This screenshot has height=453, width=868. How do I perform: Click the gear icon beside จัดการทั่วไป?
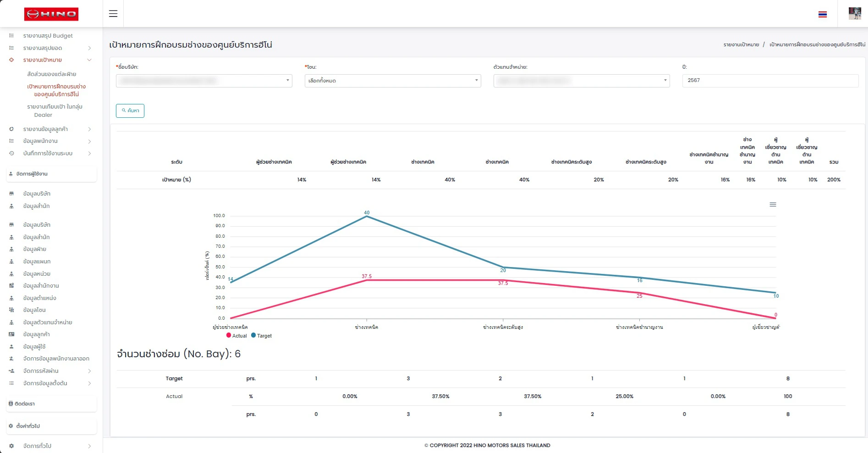click(x=11, y=446)
